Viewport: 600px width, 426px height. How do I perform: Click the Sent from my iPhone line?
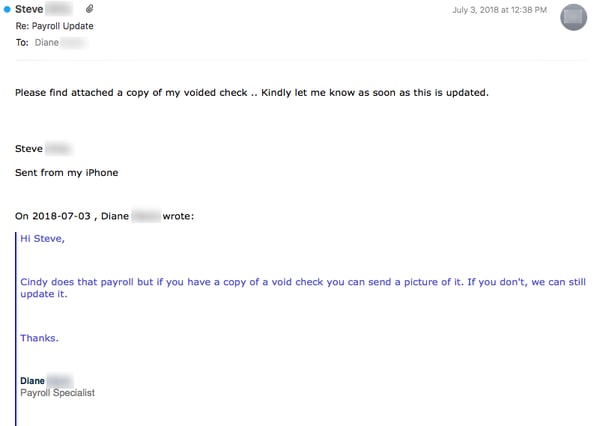click(x=66, y=172)
